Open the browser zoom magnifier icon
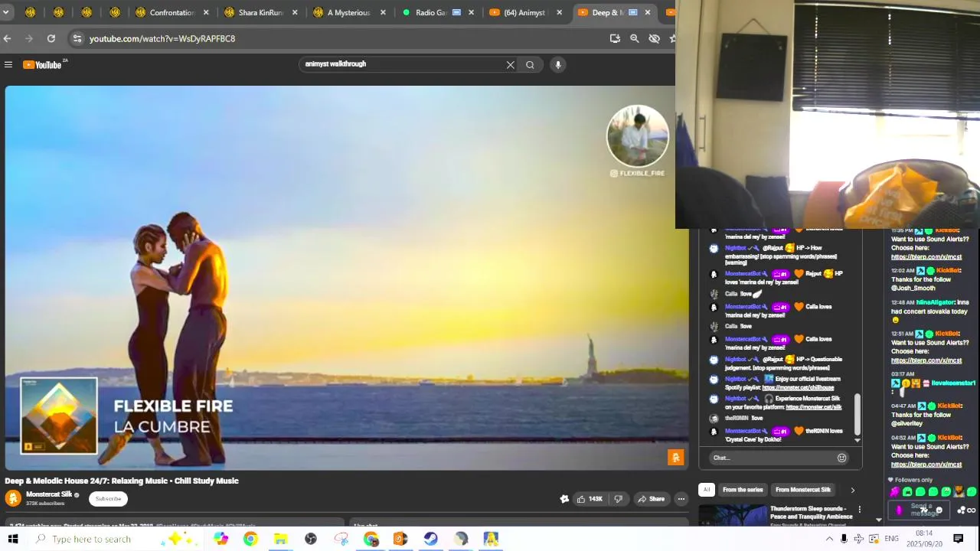 634,38
